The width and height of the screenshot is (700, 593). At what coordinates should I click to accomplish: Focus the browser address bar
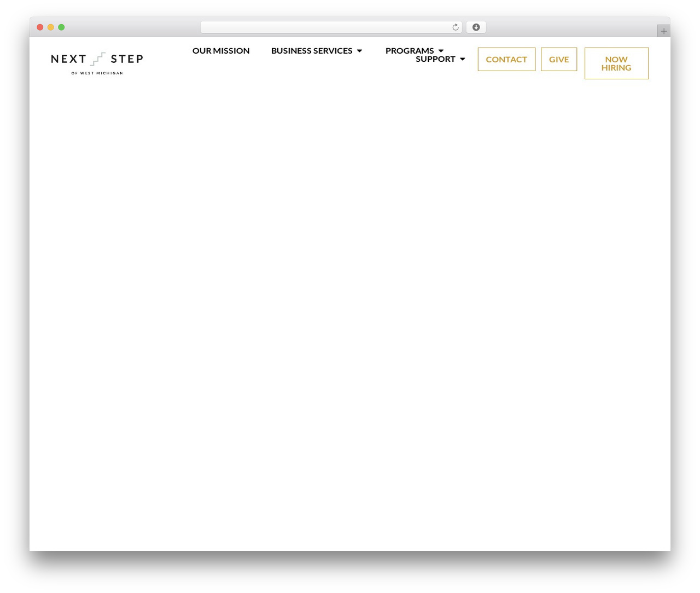(331, 27)
